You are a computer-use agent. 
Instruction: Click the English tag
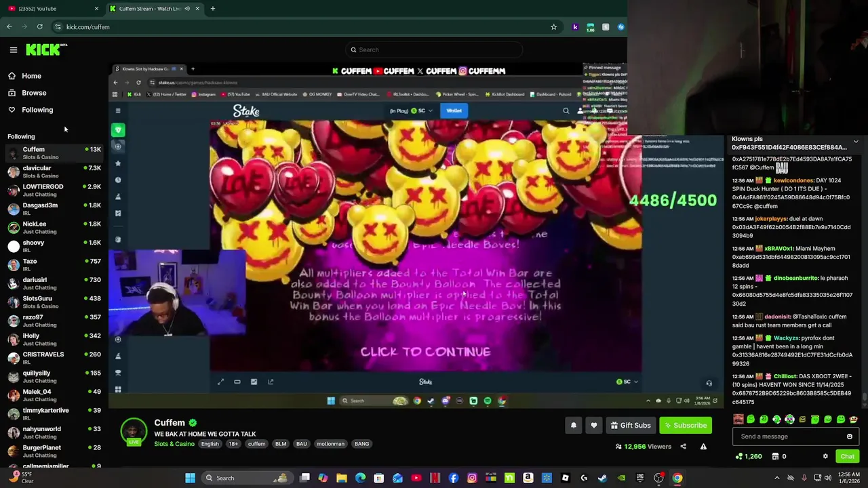pyautogui.click(x=210, y=444)
